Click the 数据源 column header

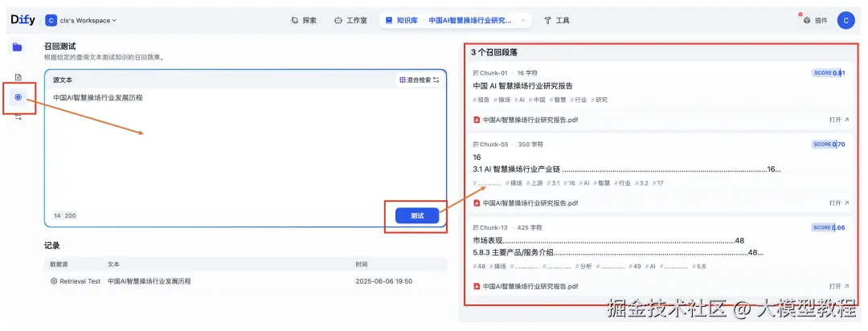[x=59, y=264]
